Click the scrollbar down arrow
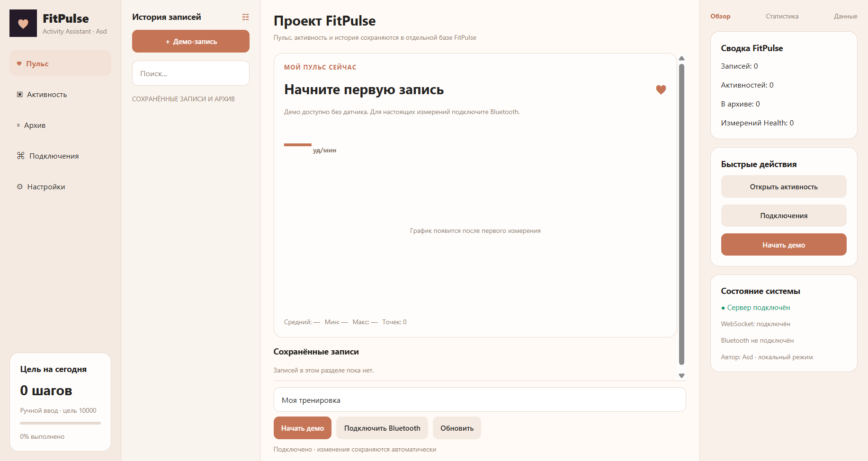The height and width of the screenshot is (461, 868). [x=682, y=376]
